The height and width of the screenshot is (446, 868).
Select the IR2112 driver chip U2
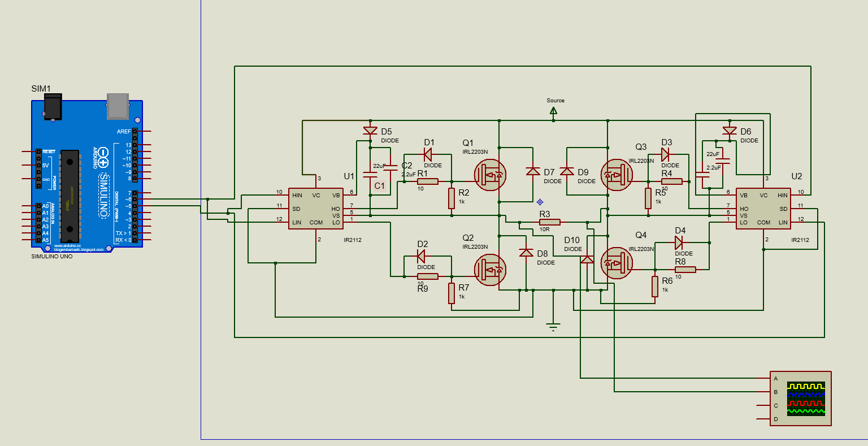pyautogui.click(x=764, y=208)
